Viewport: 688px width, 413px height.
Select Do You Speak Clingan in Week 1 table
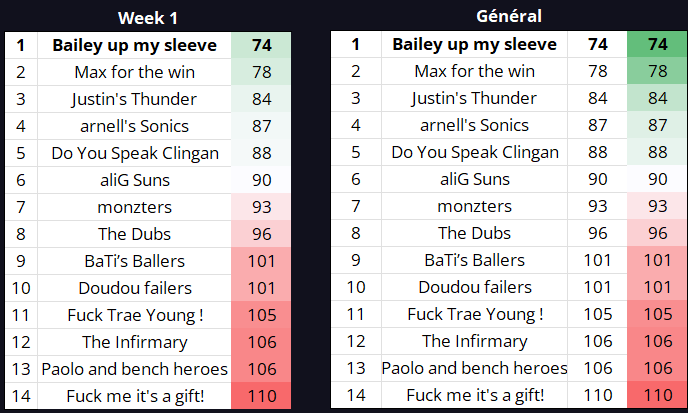click(134, 153)
